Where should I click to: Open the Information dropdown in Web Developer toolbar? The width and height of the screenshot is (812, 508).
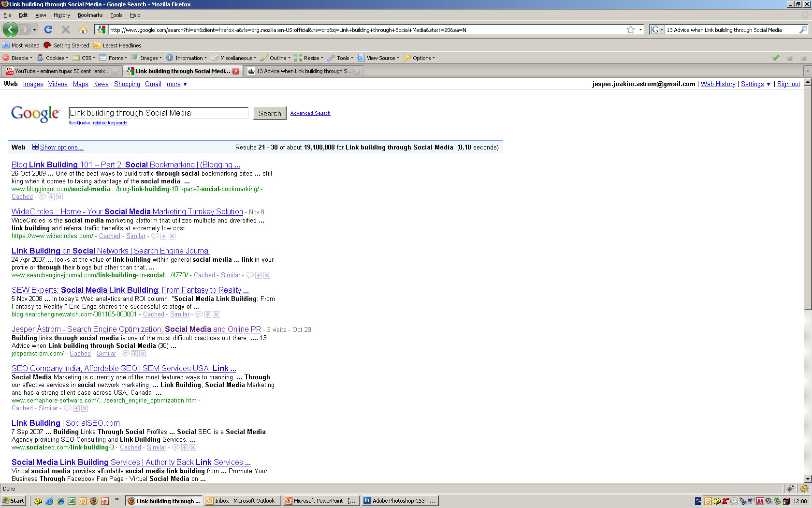point(187,58)
